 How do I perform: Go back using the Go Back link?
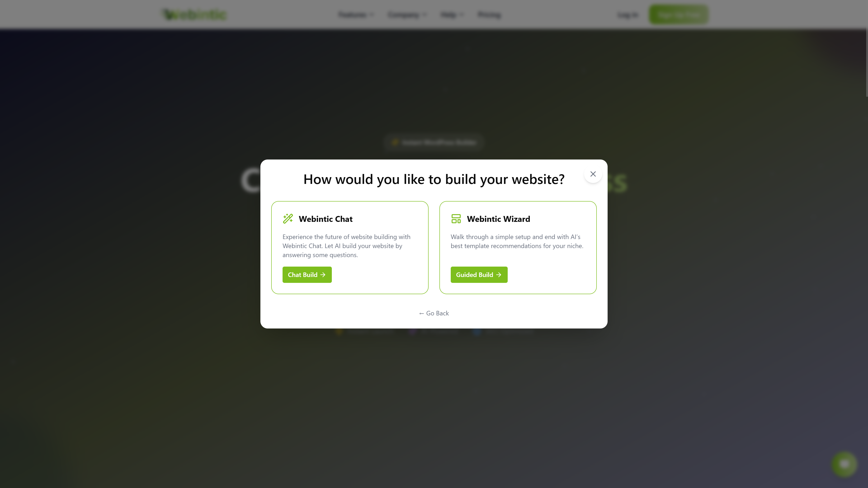point(434,313)
